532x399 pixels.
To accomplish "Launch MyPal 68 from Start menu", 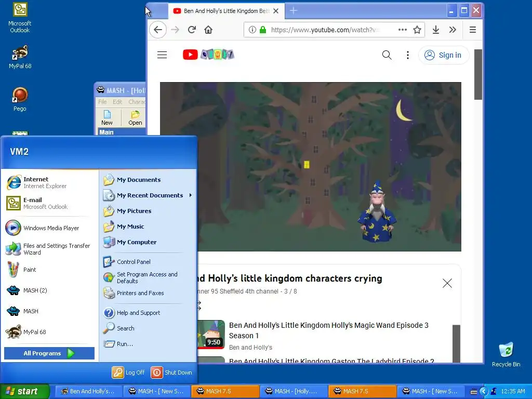I will [50, 332].
